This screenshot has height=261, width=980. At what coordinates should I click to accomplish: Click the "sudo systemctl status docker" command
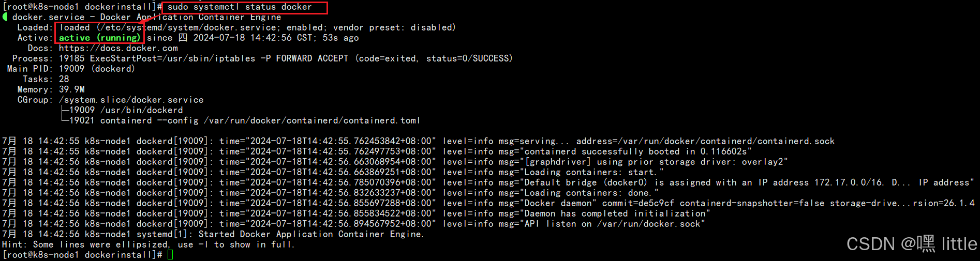point(240,7)
